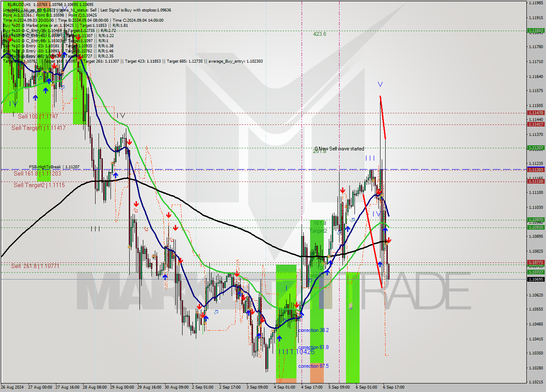This screenshot has height=392, width=546.
Task: Click the green 1.11307 price tag
Action: pyautogui.click(x=536, y=148)
